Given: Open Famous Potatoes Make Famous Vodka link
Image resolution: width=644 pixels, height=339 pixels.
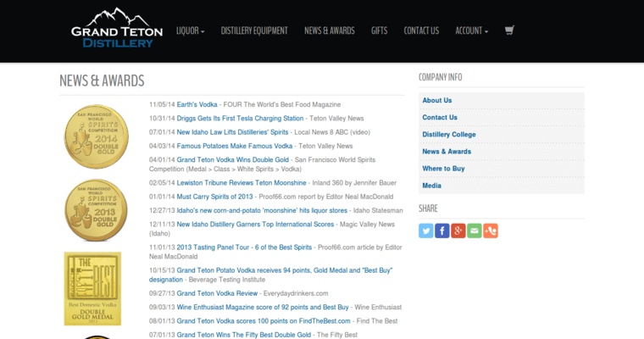Looking at the screenshot, I should 235,146.
